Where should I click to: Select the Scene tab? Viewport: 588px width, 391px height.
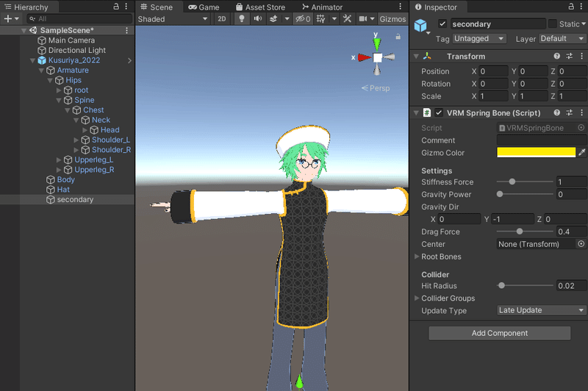tap(157, 7)
